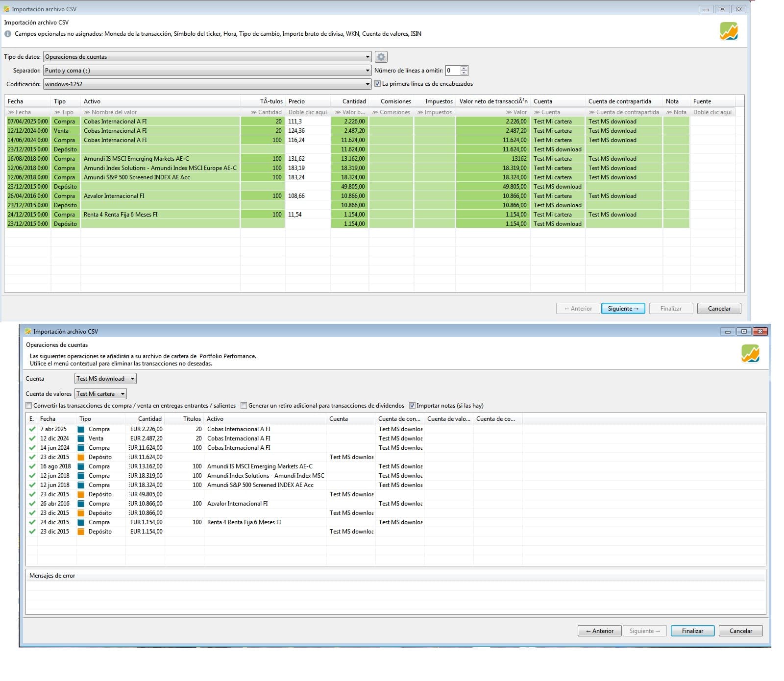Open the Tipo de datos dropdown
This screenshot has width=784, height=681.
pos(207,57)
